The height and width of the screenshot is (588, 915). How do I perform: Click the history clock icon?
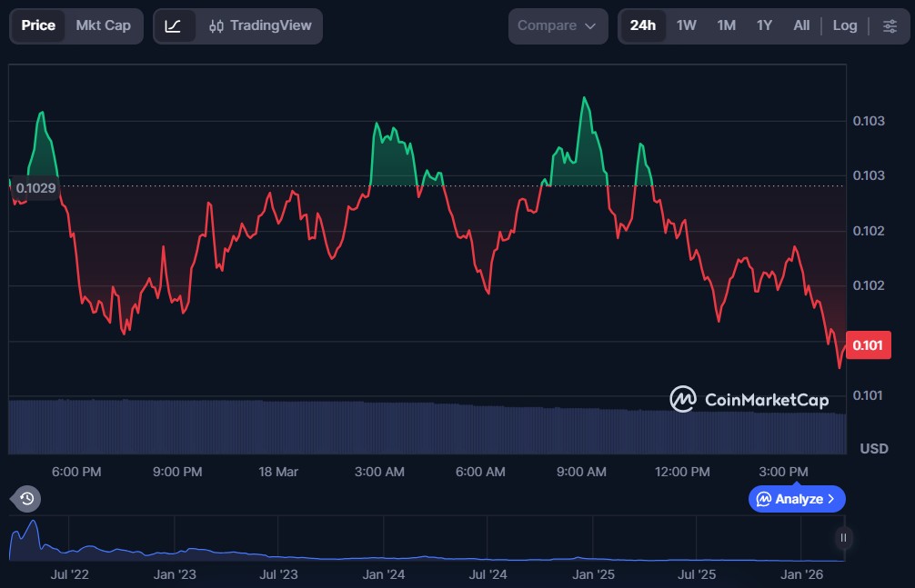27,498
